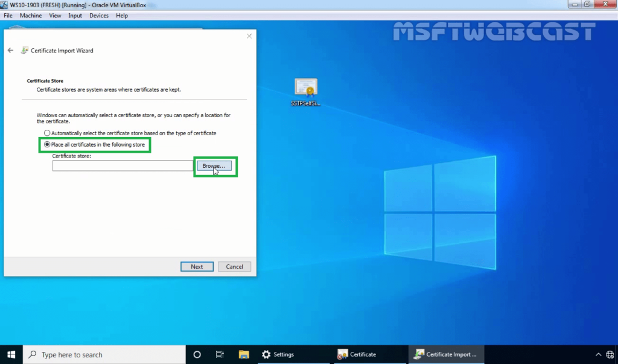
Task: Switch to Certificate Import taskbar item
Action: pos(446,354)
